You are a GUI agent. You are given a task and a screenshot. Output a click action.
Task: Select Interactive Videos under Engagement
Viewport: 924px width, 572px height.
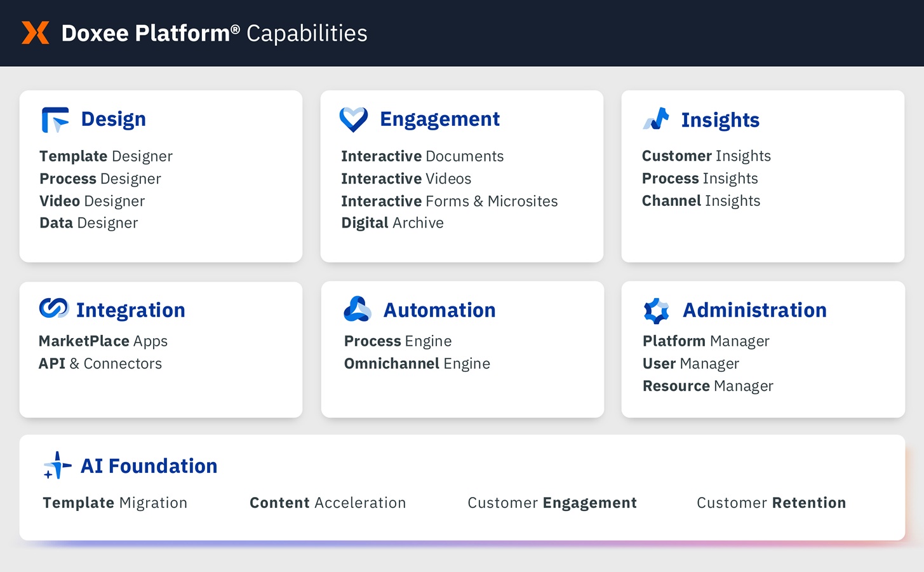(406, 179)
